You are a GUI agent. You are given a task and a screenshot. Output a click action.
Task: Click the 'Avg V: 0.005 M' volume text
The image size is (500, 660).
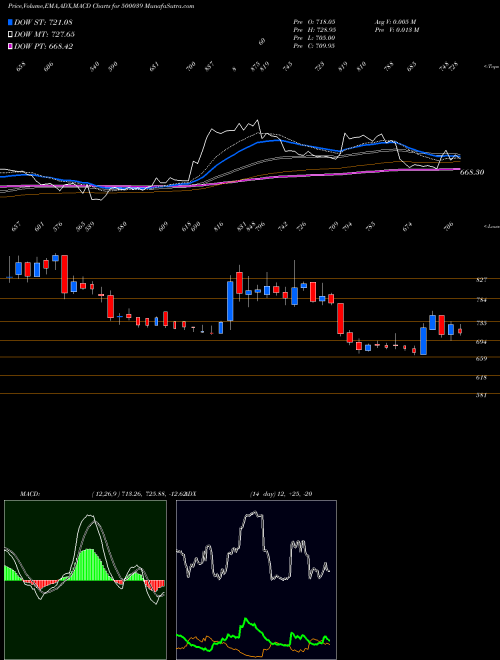(395, 21)
